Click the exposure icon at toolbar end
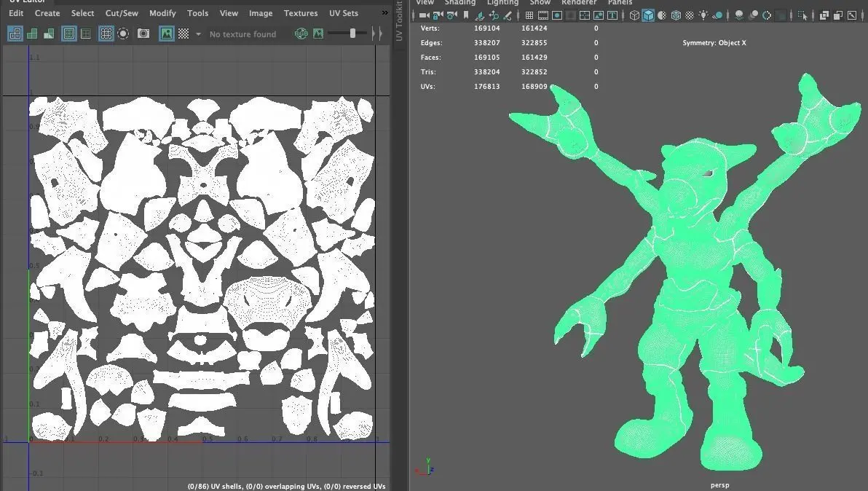 [851, 15]
